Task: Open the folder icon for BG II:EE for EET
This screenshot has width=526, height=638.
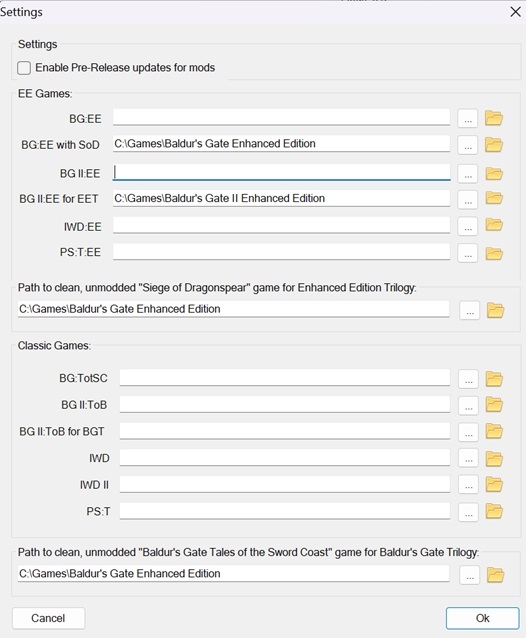Action: point(494,198)
